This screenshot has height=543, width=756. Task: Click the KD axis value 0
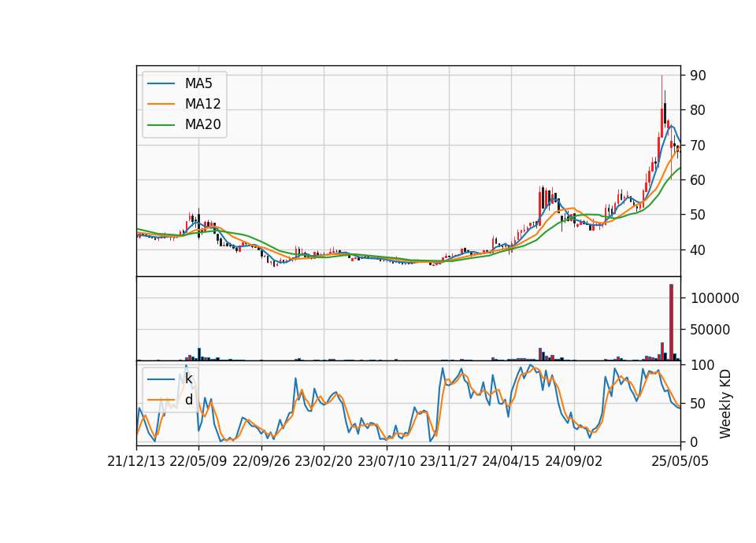(x=695, y=441)
